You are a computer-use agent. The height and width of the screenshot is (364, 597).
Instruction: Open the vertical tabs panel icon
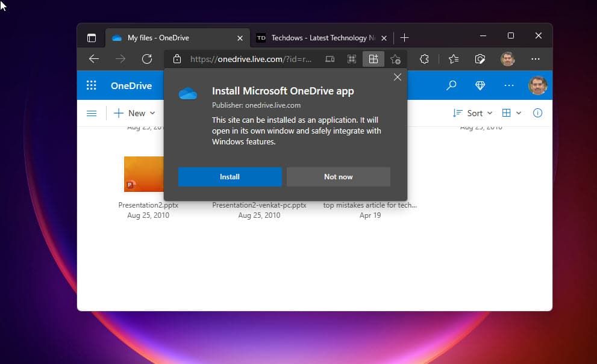pyautogui.click(x=92, y=38)
